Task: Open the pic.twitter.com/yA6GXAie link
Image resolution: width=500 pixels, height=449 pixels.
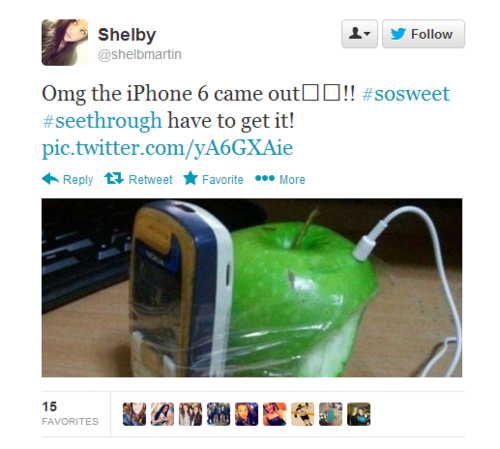Action: pyautogui.click(x=167, y=148)
